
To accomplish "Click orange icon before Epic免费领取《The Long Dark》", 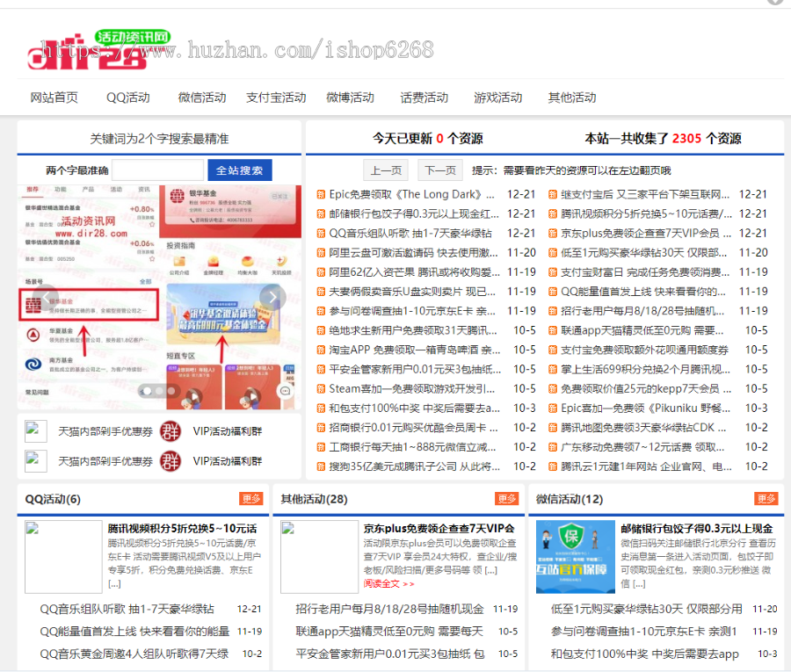I will (321, 195).
